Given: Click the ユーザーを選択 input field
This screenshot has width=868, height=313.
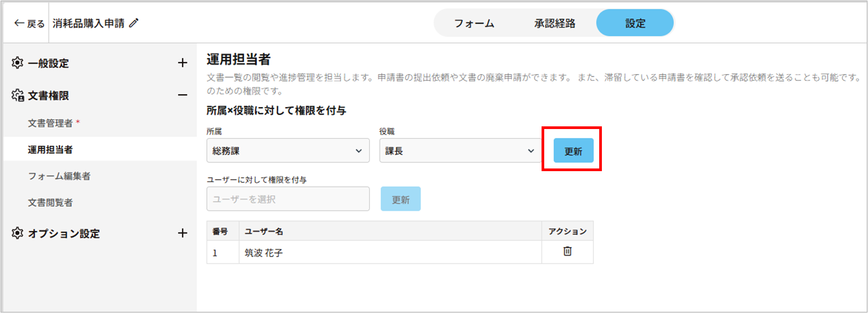Looking at the screenshot, I should click(x=287, y=199).
